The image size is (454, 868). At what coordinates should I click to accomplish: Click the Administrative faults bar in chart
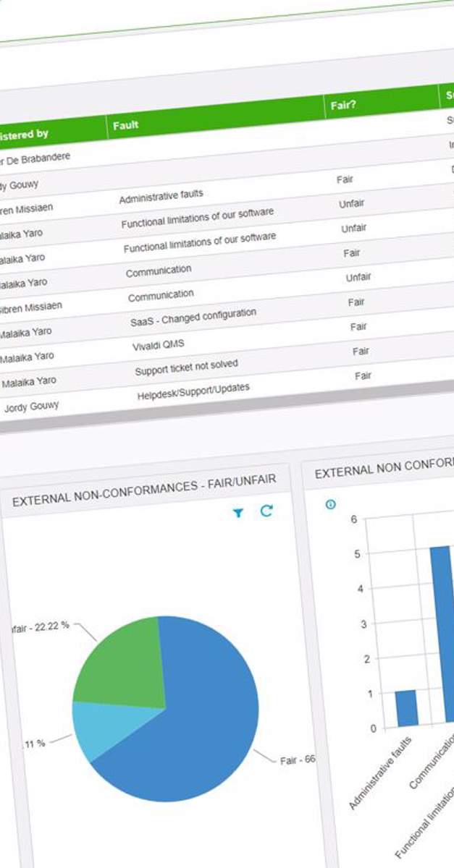coord(406,708)
